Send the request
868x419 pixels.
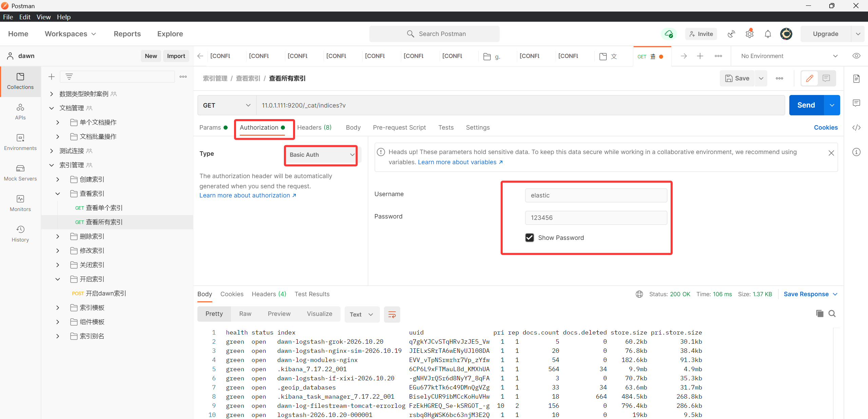click(806, 106)
